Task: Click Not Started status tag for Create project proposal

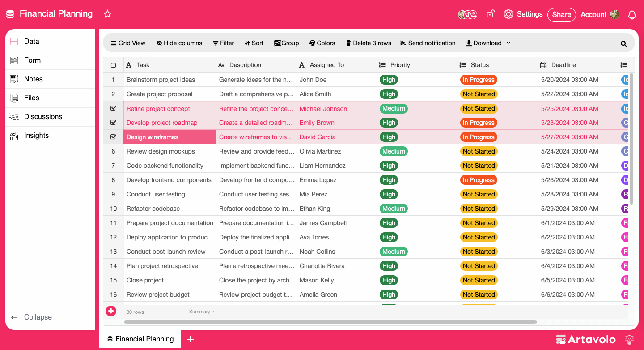Action: click(479, 94)
